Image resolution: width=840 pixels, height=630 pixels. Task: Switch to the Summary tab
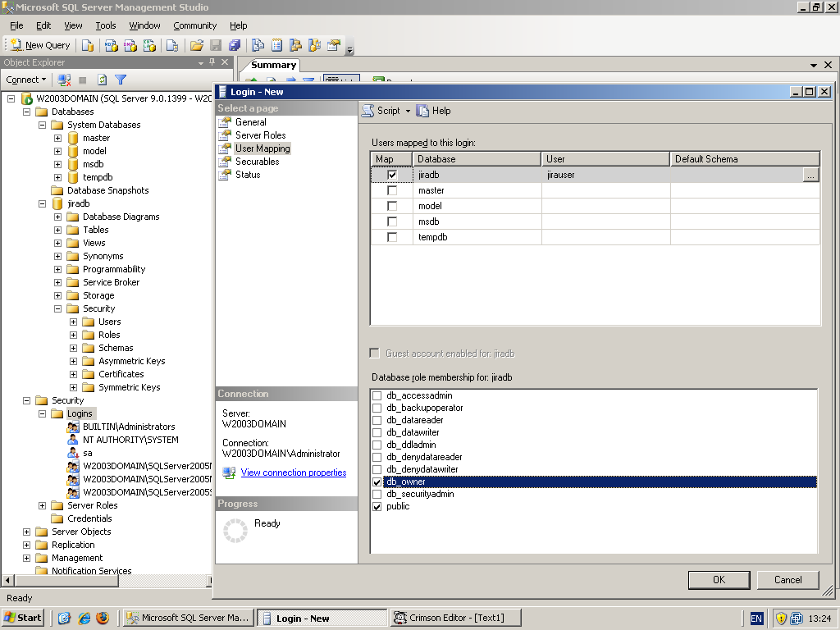(x=273, y=65)
